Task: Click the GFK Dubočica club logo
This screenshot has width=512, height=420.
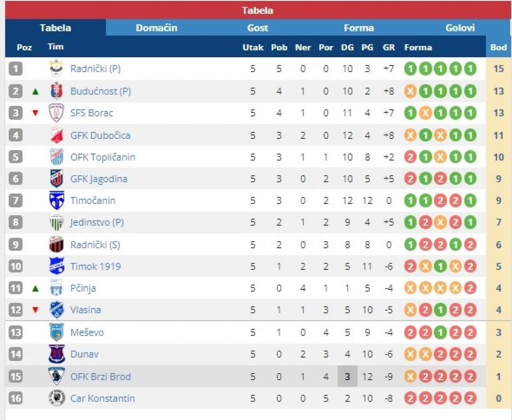Action: click(56, 135)
